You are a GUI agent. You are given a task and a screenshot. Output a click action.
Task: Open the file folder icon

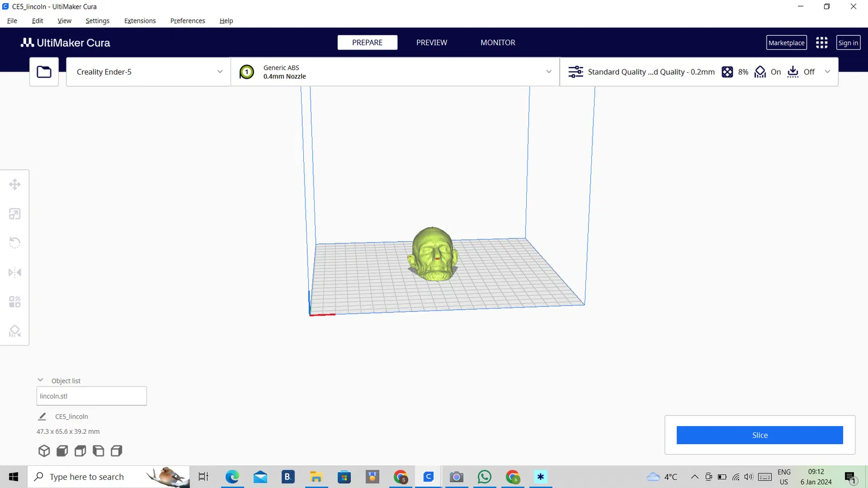(x=44, y=72)
